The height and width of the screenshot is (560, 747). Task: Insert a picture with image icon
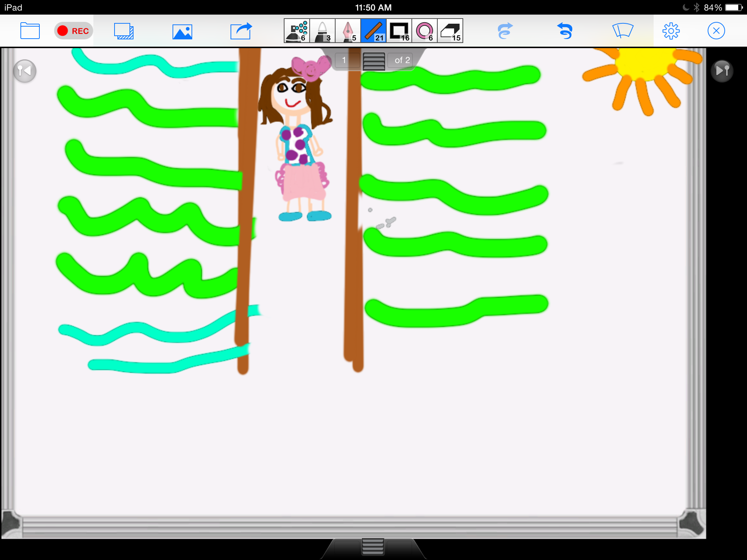[182, 32]
